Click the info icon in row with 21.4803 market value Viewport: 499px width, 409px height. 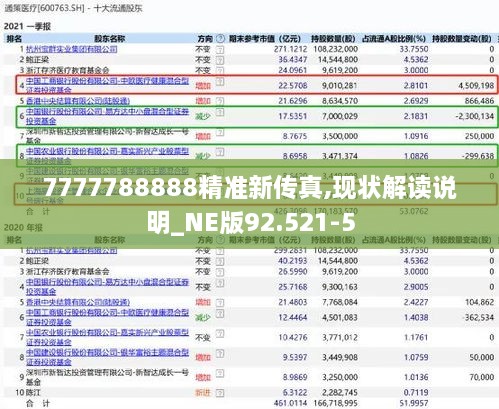220,302
